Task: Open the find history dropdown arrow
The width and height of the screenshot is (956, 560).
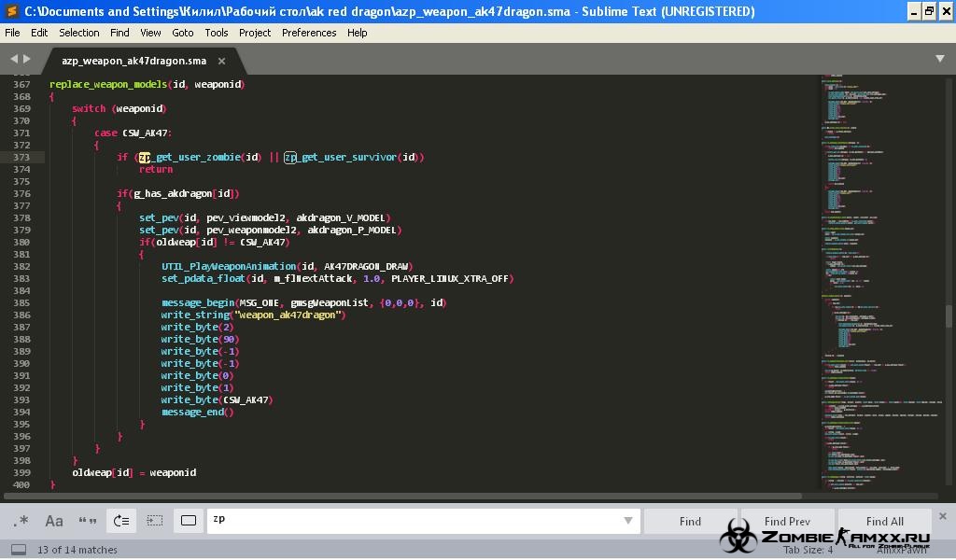Action: point(628,521)
